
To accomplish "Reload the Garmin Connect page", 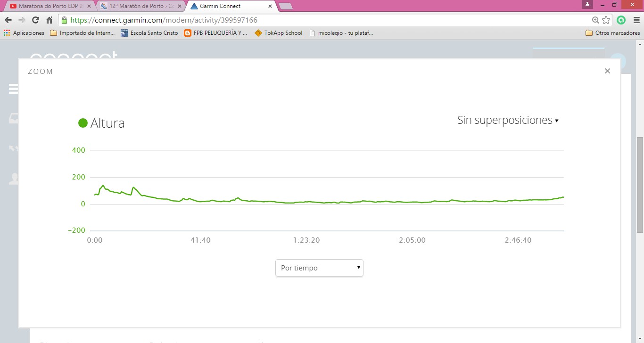I will pos(35,20).
